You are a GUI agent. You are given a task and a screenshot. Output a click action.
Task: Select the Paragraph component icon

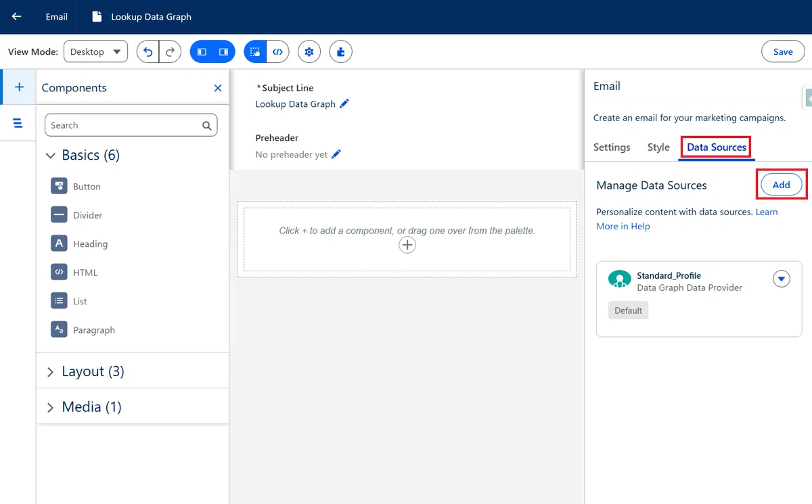point(59,329)
